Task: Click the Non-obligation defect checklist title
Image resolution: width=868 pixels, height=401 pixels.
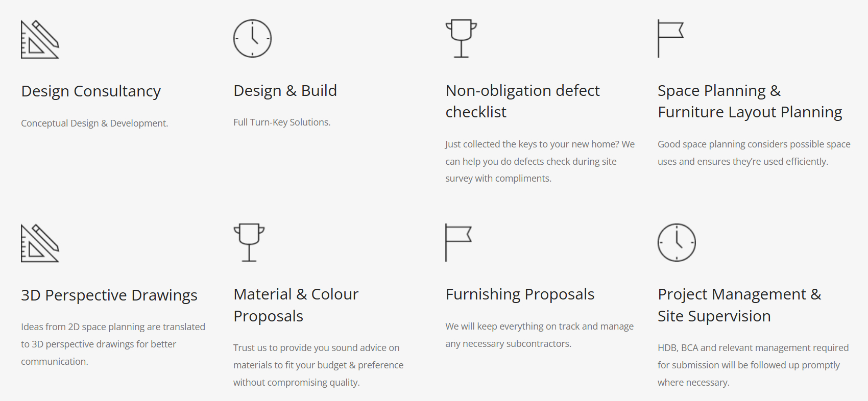Action: point(522,101)
